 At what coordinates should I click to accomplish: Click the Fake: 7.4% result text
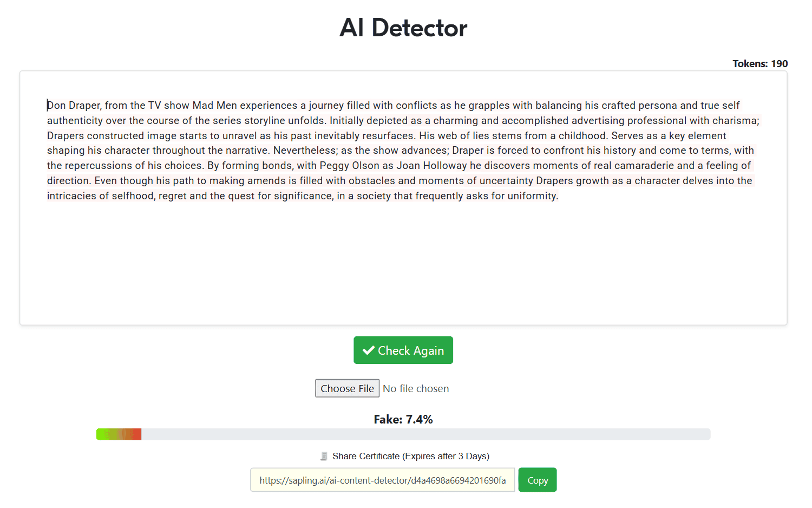click(403, 419)
